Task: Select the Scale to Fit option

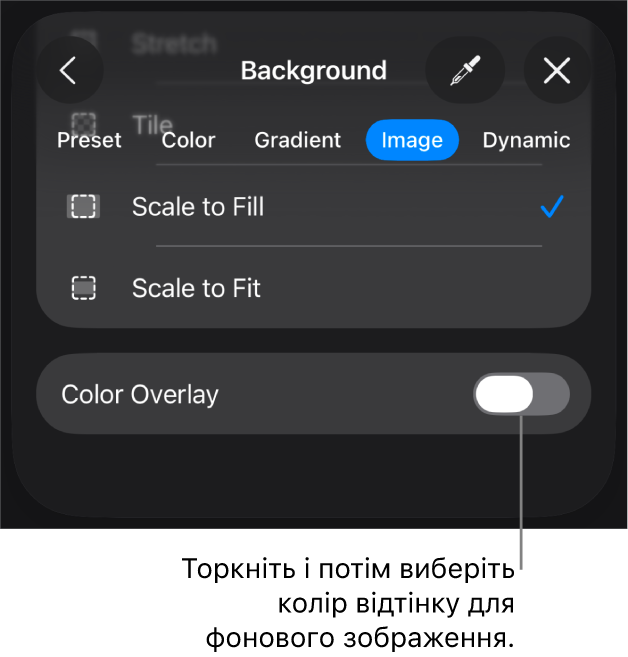Action: (196, 289)
